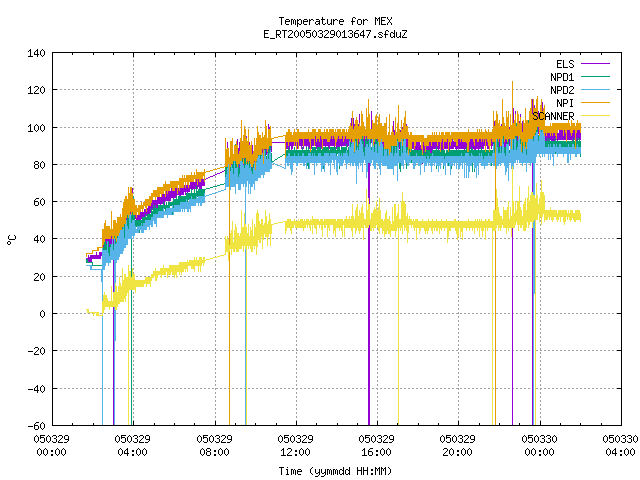This screenshot has width=640, height=480.
Task: Click the purple ELS legend line sample
Action: point(595,64)
